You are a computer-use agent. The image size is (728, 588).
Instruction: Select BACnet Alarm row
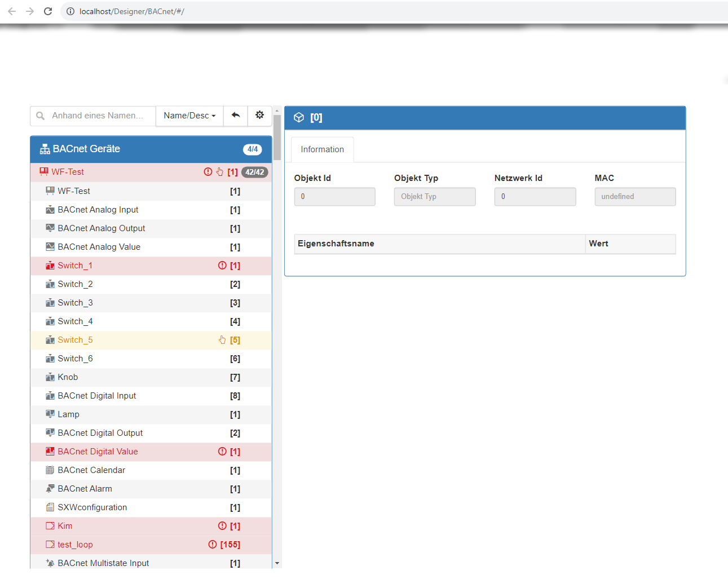[151, 489]
